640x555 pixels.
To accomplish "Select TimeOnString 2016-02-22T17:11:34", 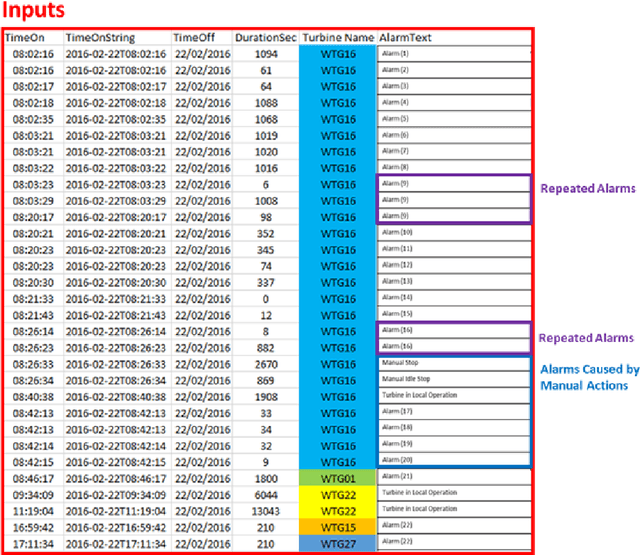I will click(x=116, y=544).
